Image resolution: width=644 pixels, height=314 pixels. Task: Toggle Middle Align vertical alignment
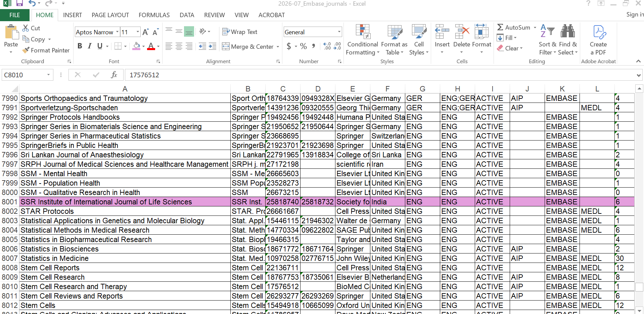179,32
